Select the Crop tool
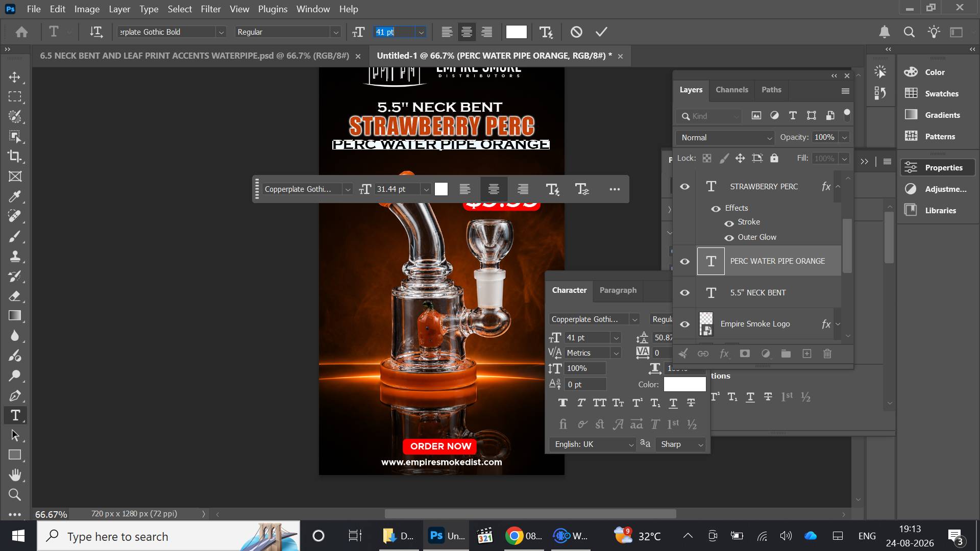The height and width of the screenshot is (551, 980). pyautogui.click(x=15, y=156)
